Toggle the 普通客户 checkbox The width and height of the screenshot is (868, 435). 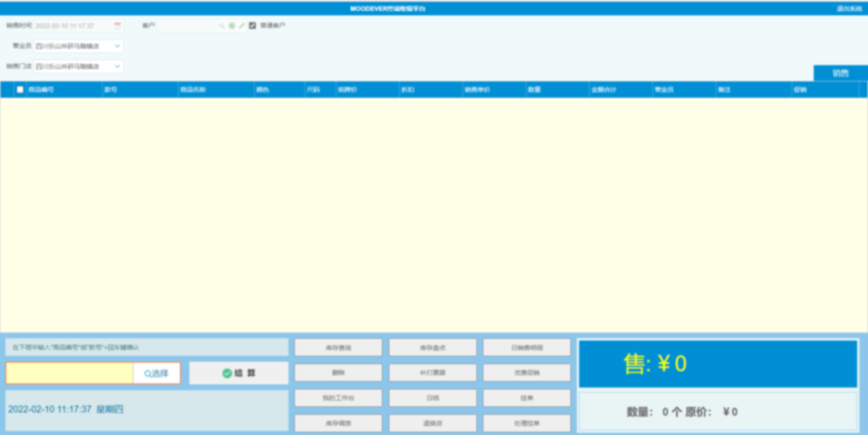(253, 26)
